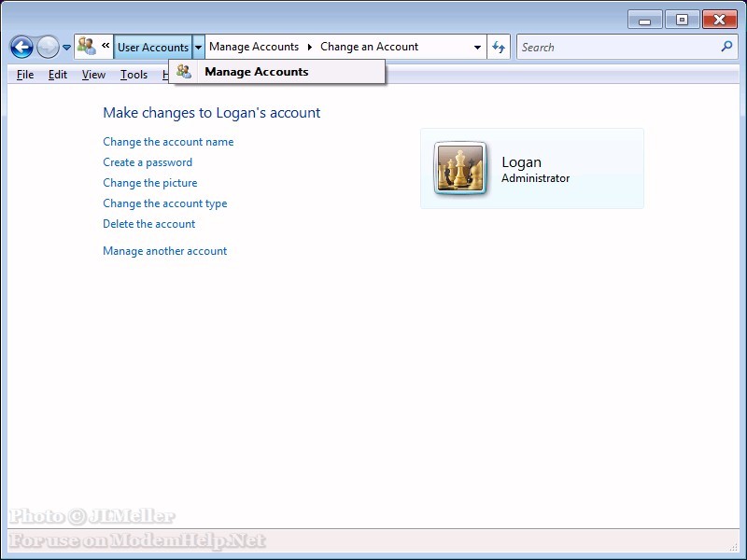Open the address bar history dropdown

point(477,48)
